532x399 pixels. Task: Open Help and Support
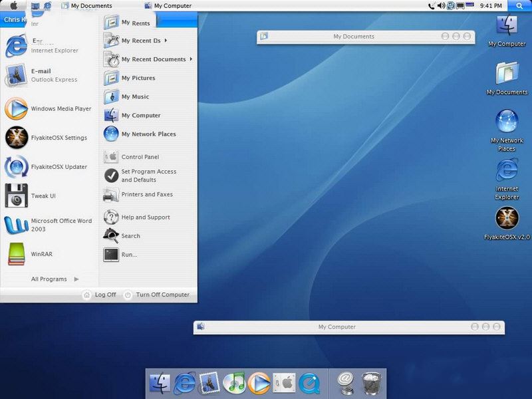(137, 217)
